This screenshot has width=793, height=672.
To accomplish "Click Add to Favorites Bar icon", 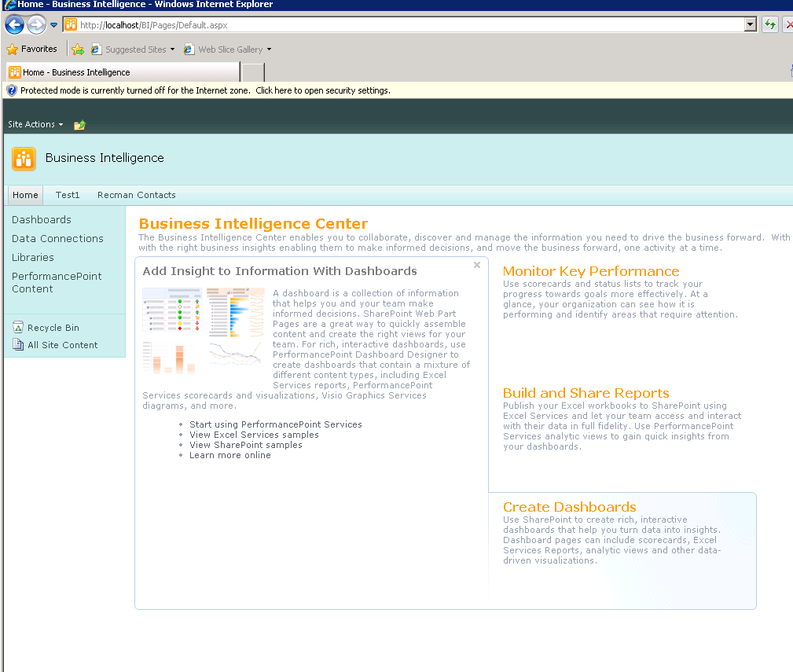I will [77, 49].
